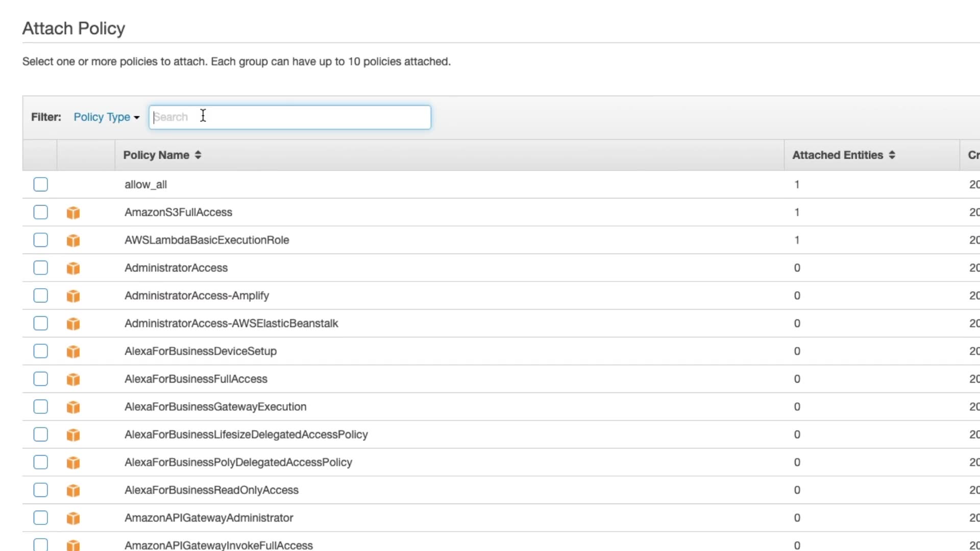
Task: Click the AmazonS3FullAccess orange box icon
Action: coord(73,213)
